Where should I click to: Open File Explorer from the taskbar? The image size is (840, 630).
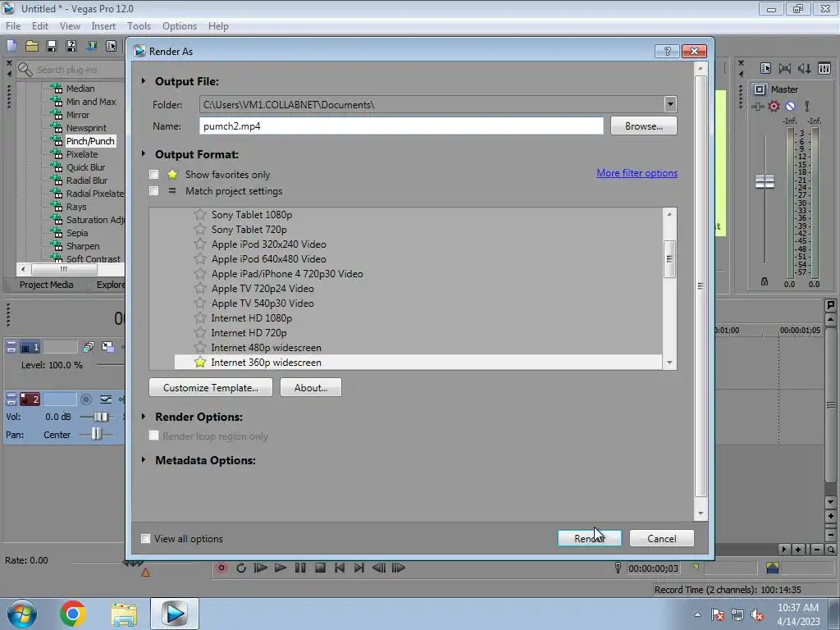(x=124, y=614)
